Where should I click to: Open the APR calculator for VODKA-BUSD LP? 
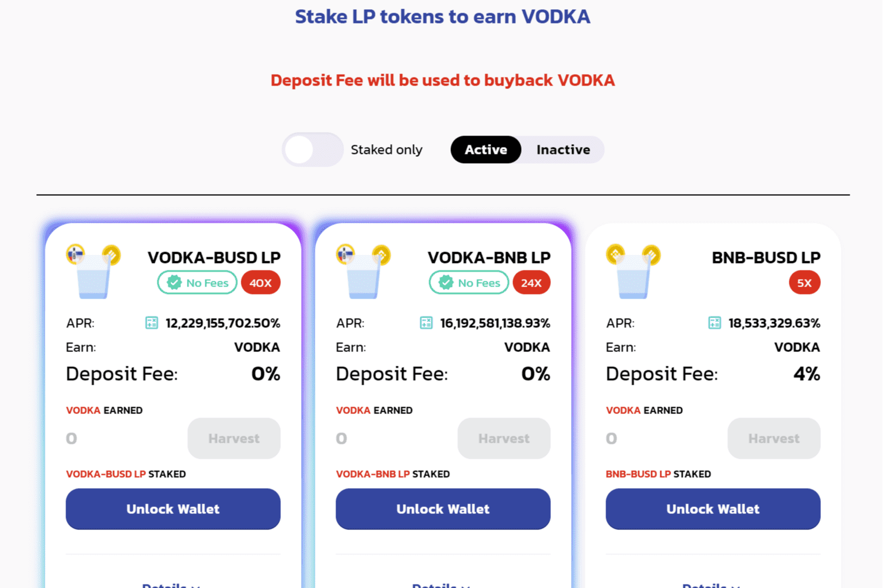tap(152, 323)
